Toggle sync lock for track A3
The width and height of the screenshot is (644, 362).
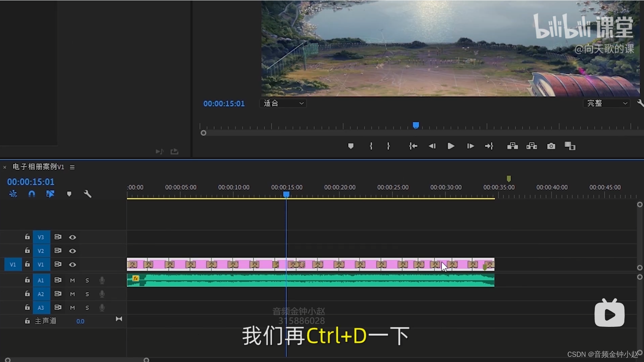[x=58, y=307]
